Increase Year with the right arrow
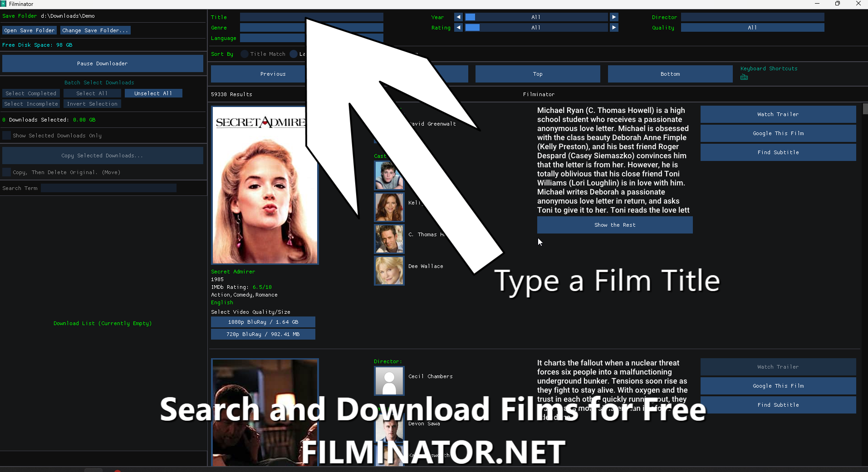 614,17
